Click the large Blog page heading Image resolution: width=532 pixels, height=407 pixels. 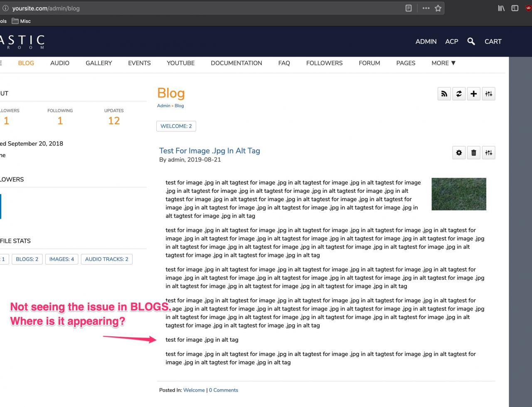click(x=171, y=93)
